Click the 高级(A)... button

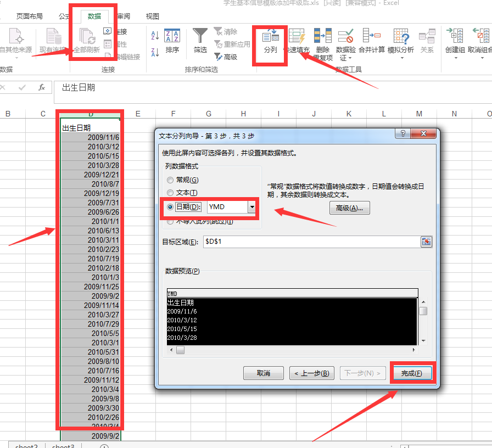(350, 208)
